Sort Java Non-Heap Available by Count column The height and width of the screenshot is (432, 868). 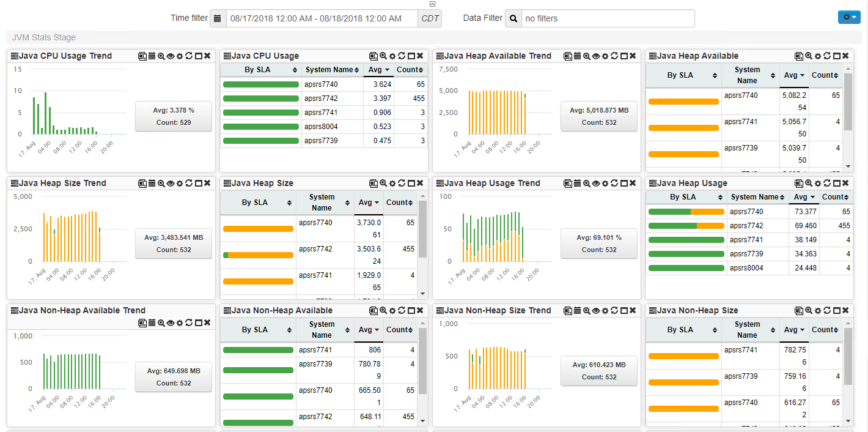400,330
